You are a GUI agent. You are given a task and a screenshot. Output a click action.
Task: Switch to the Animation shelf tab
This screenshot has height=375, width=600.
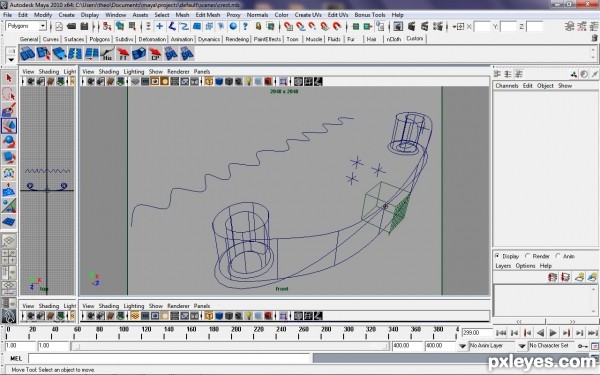coord(182,39)
